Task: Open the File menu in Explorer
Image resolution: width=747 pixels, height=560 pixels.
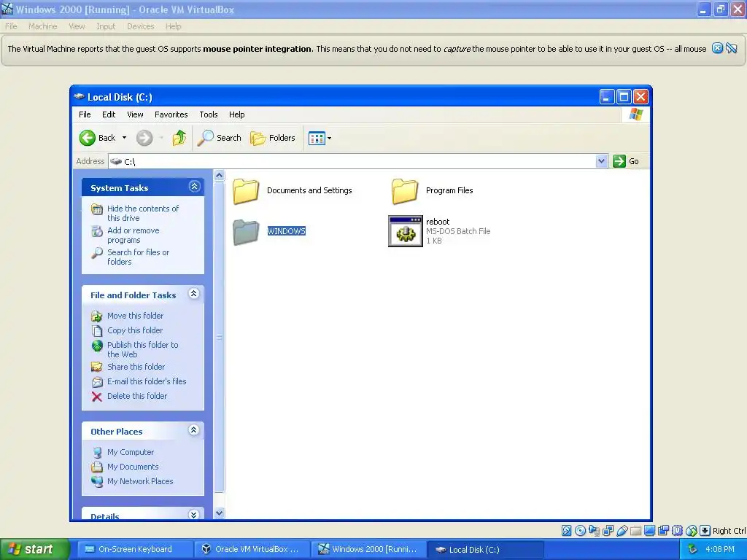Action: 85,114
